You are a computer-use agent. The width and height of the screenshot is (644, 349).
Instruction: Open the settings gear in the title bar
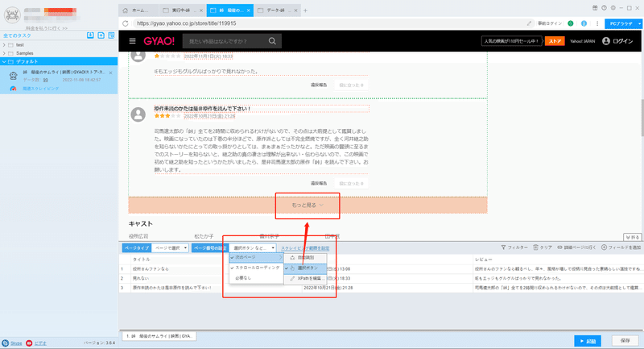point(613,8)
